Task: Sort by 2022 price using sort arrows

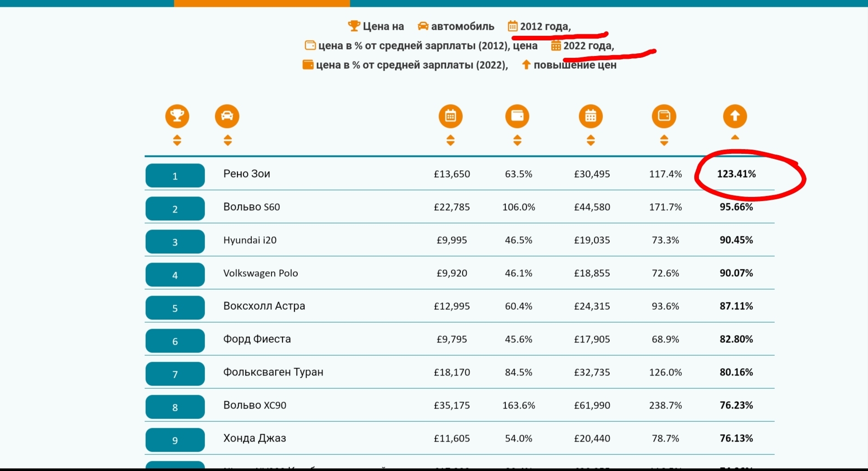Action: tap(591, 140)
